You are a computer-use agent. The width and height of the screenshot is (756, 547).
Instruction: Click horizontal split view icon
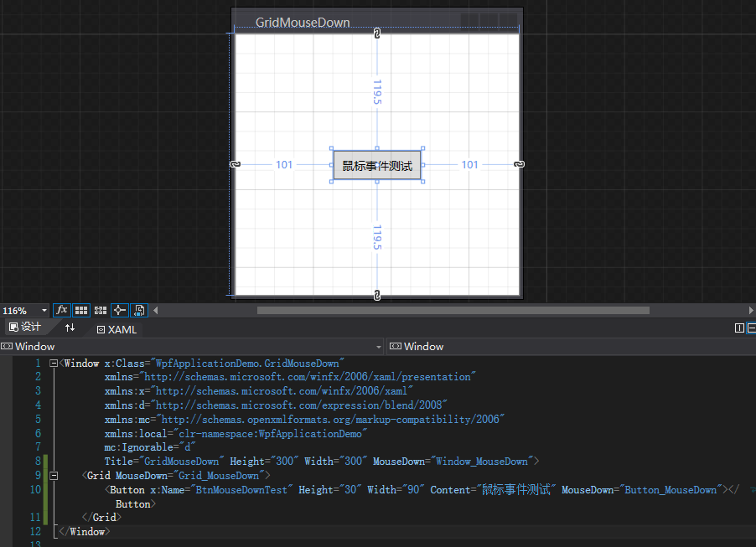[x=751, y=328]
